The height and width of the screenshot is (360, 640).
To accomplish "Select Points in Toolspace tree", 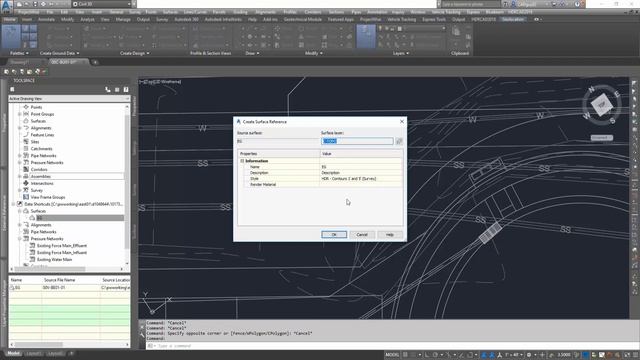I will [x=36, y=107].
